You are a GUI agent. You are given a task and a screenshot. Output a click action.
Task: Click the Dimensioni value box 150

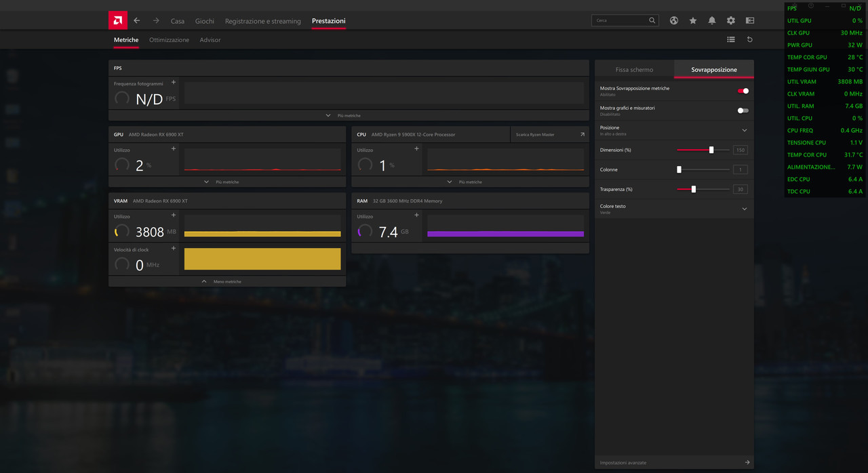coord(740,150)
